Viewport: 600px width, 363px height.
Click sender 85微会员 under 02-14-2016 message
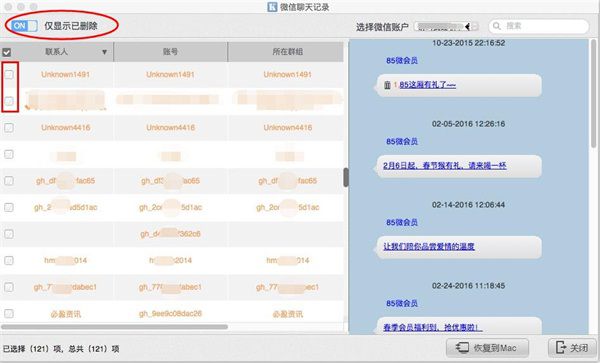402,222
